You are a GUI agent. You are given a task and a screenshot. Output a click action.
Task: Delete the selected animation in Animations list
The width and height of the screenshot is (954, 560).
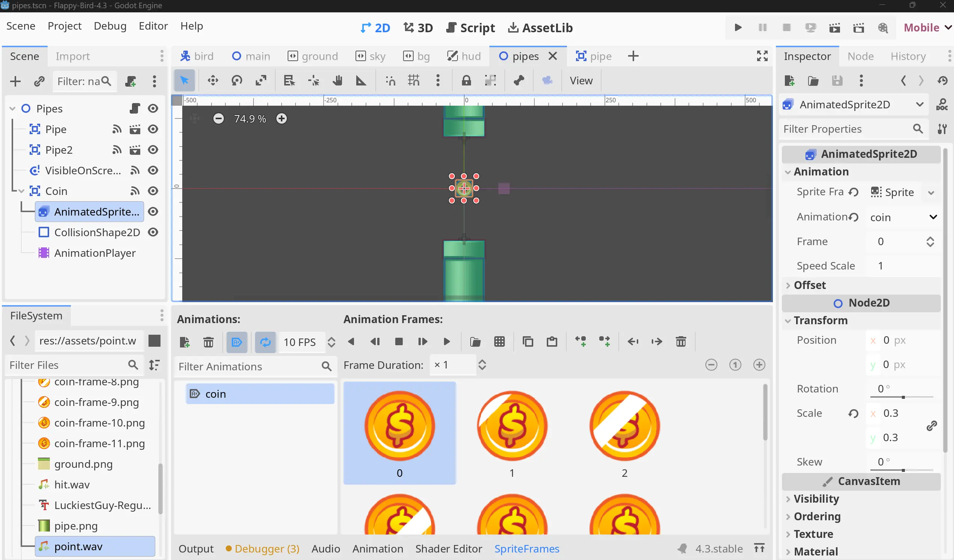click(208, 342)
